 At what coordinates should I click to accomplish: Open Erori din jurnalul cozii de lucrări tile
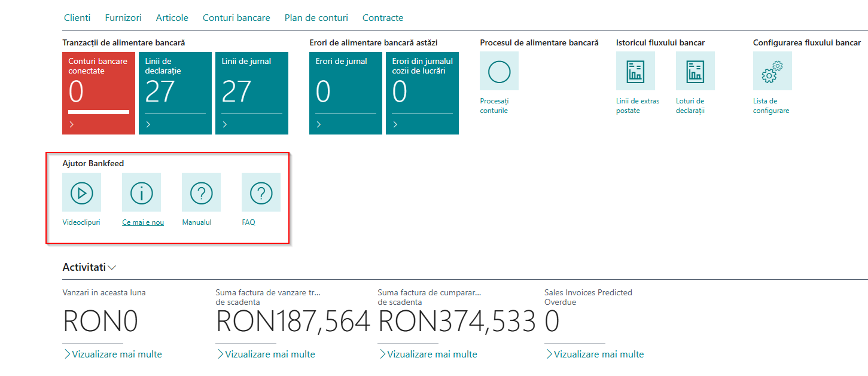click(422, 93)
